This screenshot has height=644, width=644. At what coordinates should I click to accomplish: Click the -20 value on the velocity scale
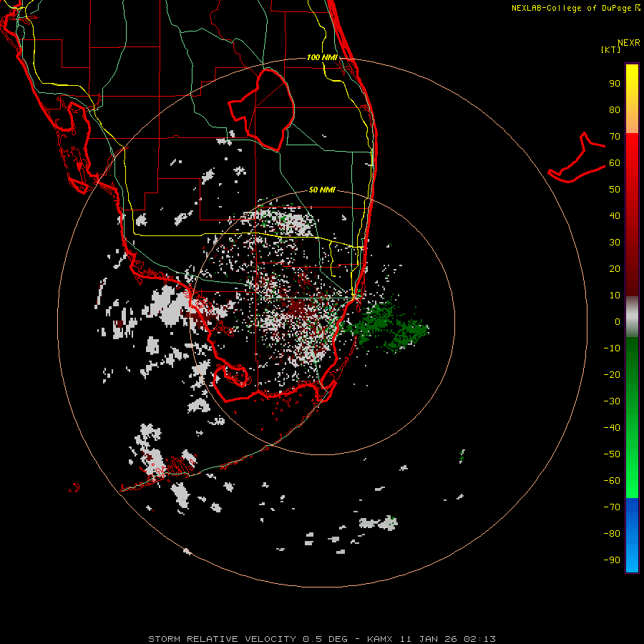click(612, 374)
